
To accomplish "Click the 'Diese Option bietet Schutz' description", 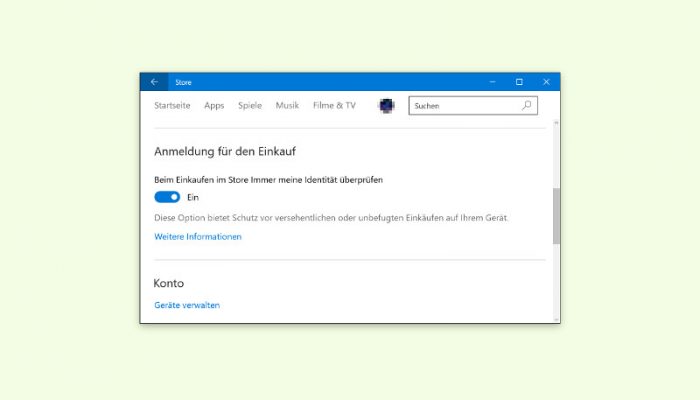I will pos(331,218).
